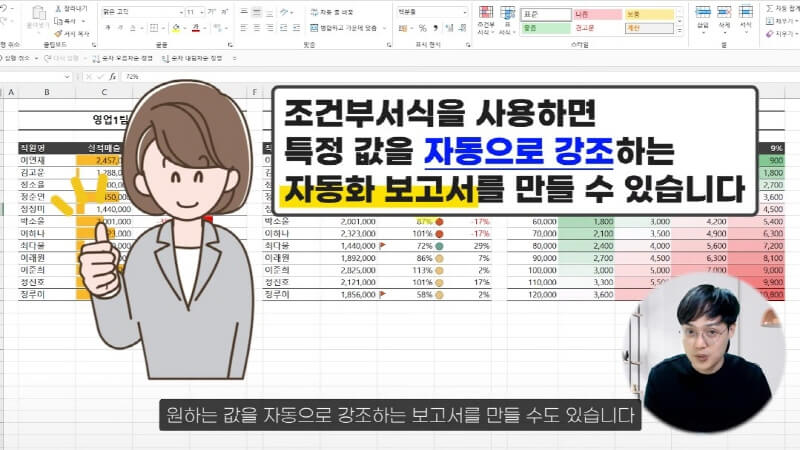The height and width of the screenshot is (450, 800).
Task: Click Merge and Center (병합하고 가운데 맞춤)
Action: (345, 28)
